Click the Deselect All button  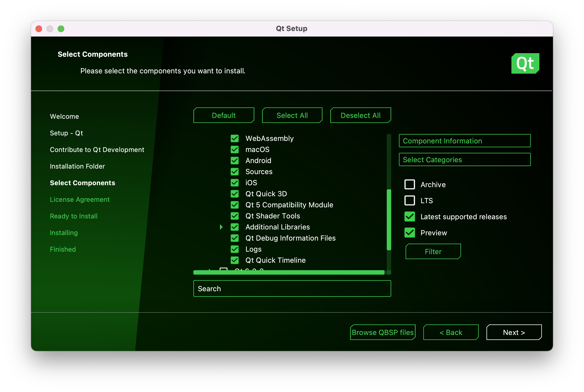[x=360, y=115]
